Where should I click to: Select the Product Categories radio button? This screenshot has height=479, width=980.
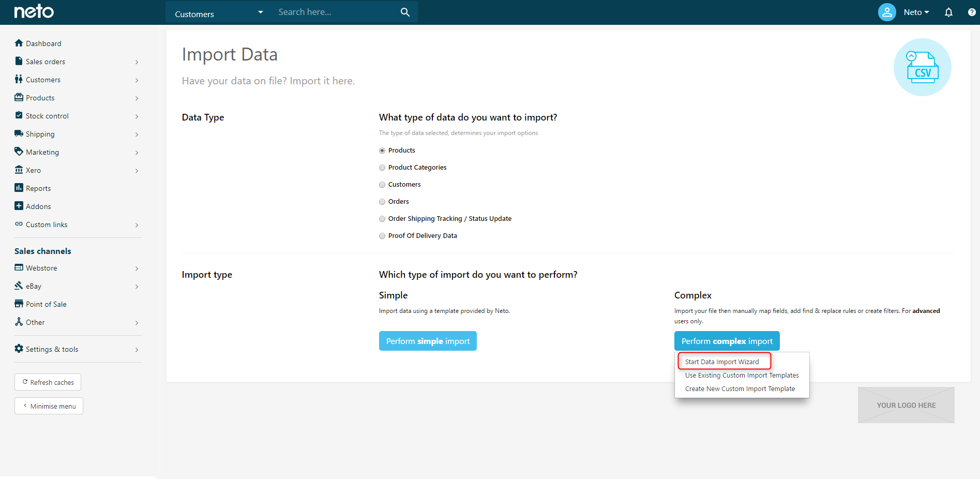pyautogui.click(x=382, y=168)
